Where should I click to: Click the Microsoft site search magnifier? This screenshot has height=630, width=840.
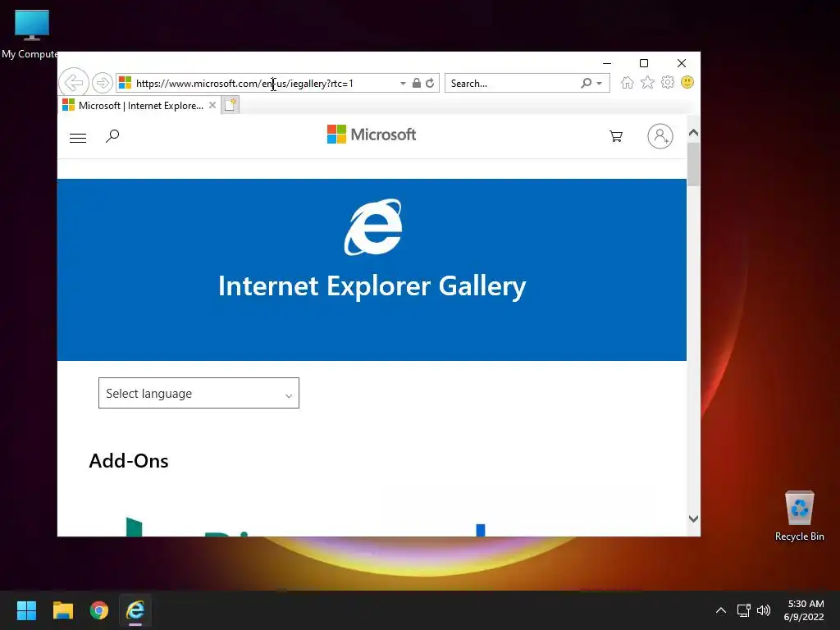[112, 136]
